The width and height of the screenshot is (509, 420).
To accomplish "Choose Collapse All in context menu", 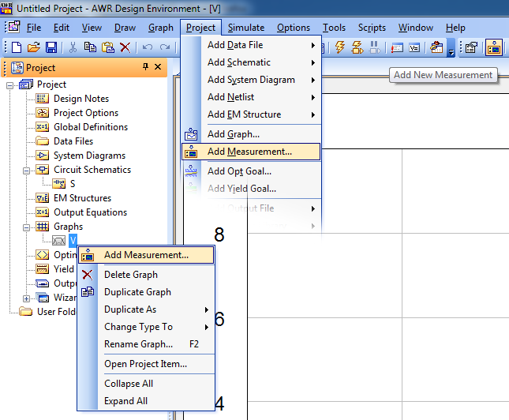I will (146, 384).
